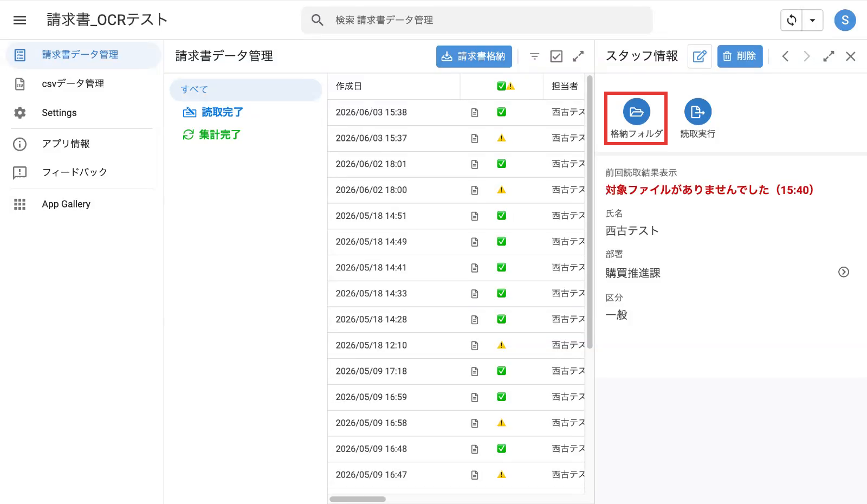The image size is (867, 504).
Task: Sort by 担当者 column header
Action: (564, 86)
